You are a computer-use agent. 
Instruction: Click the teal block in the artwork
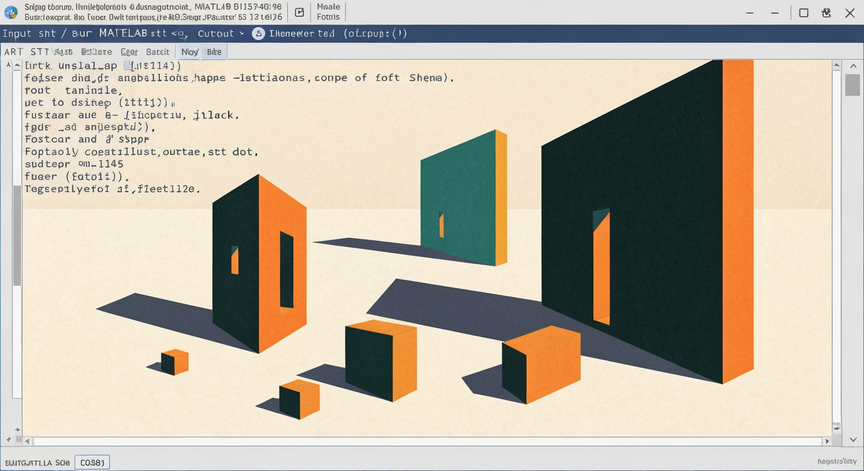463,197
